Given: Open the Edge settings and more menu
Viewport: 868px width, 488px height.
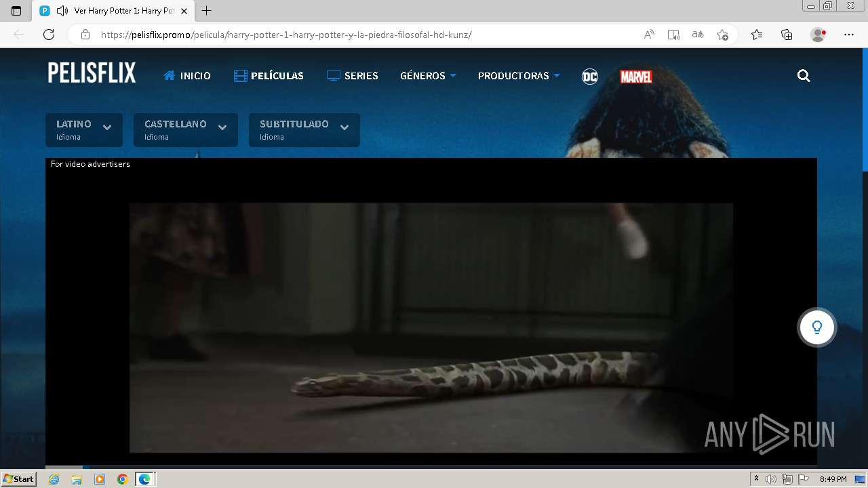Looking at the screenshot, I should click(849, 35).
